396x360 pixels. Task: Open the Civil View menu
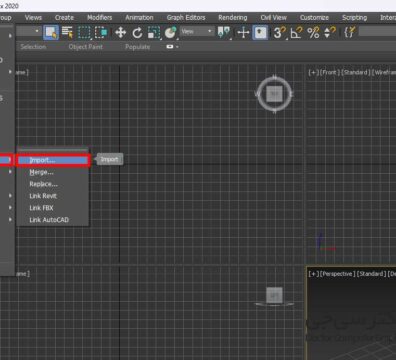click(x=274, y=17)
